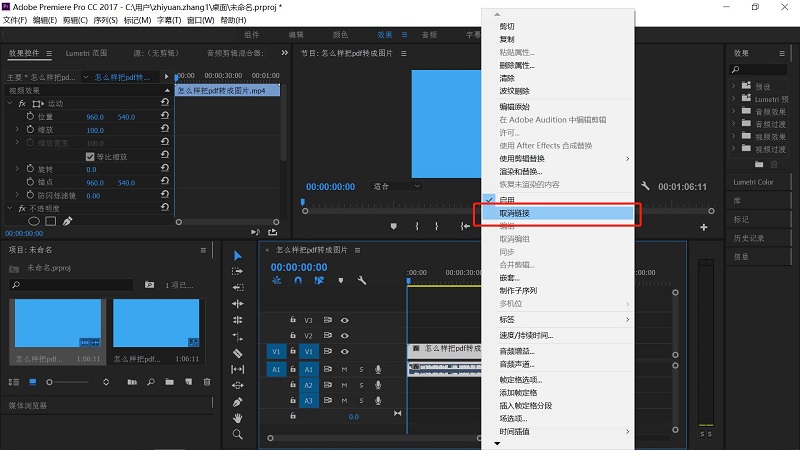
Task: Click the project panel search field
Action: (71, 285)
